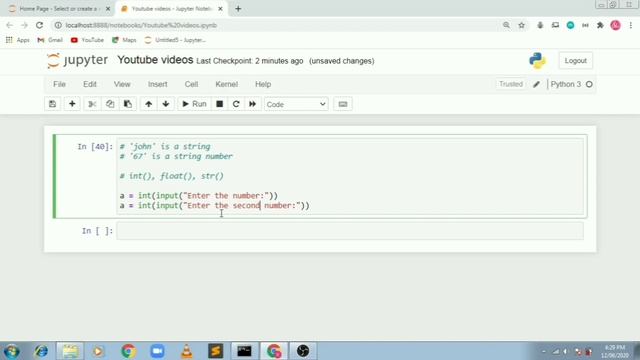Click the code line with 'Enter the second number:'
Viewport: 640px width, 360px height.
(x=215, y=205)
